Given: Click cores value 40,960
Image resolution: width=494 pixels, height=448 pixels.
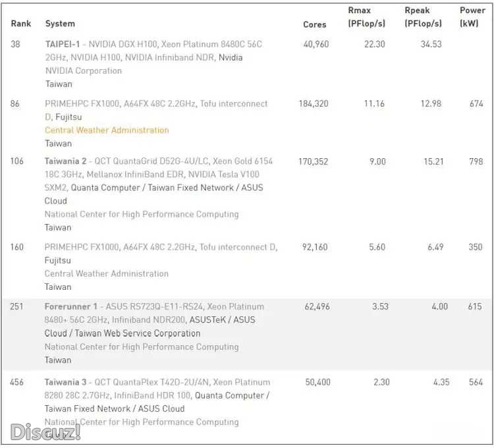Looking at the screenshot, I should tap(316, 44).
